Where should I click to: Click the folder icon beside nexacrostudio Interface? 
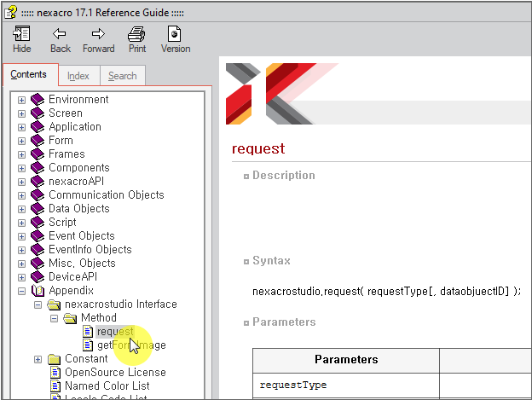(x=54, y=304)
